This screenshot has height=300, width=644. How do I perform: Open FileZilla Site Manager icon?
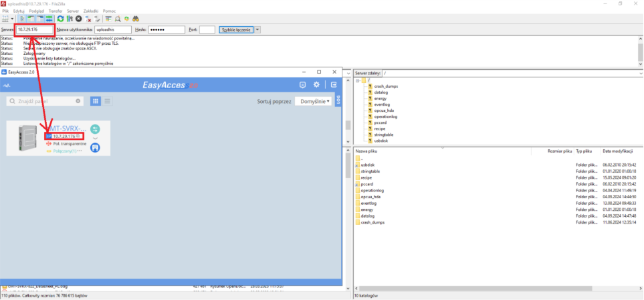click(x=5, y=19)
